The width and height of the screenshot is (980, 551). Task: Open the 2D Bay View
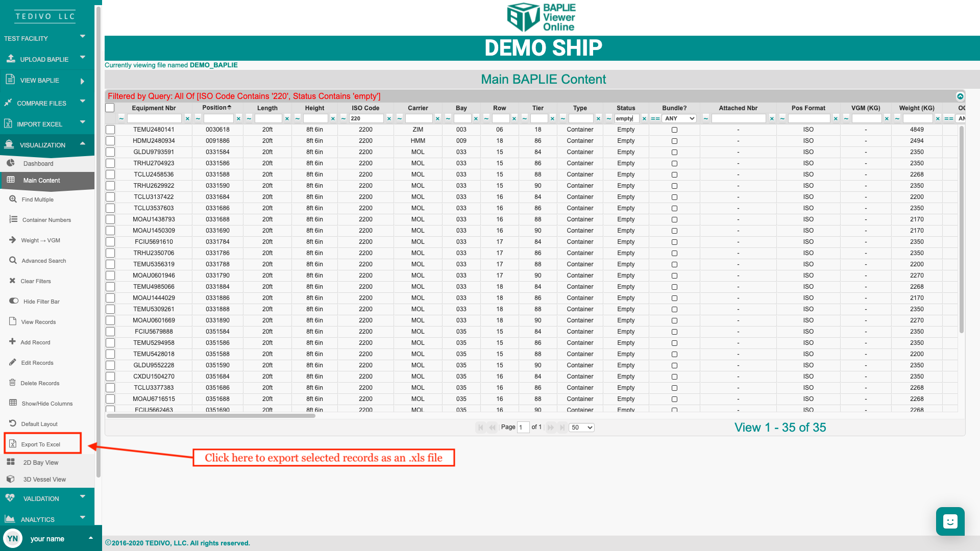(x=40, y=463)
